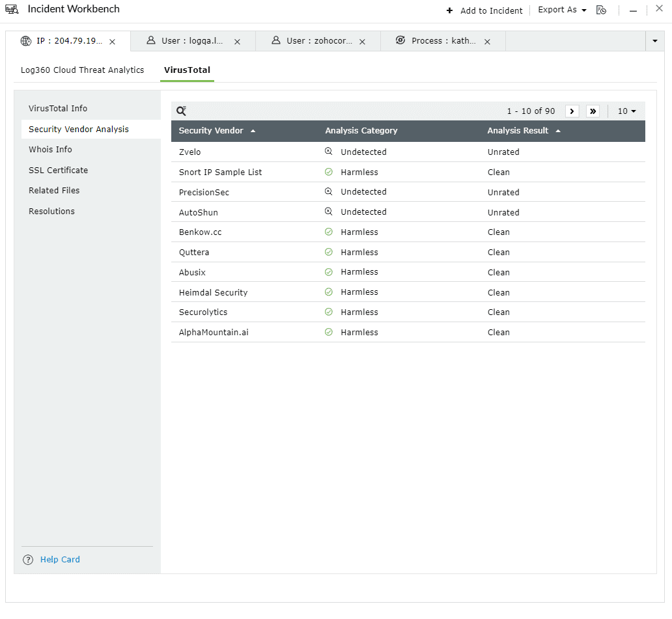Close the User logga.l tab
Viewport: 672px width, 619px height.
[237, 42]
